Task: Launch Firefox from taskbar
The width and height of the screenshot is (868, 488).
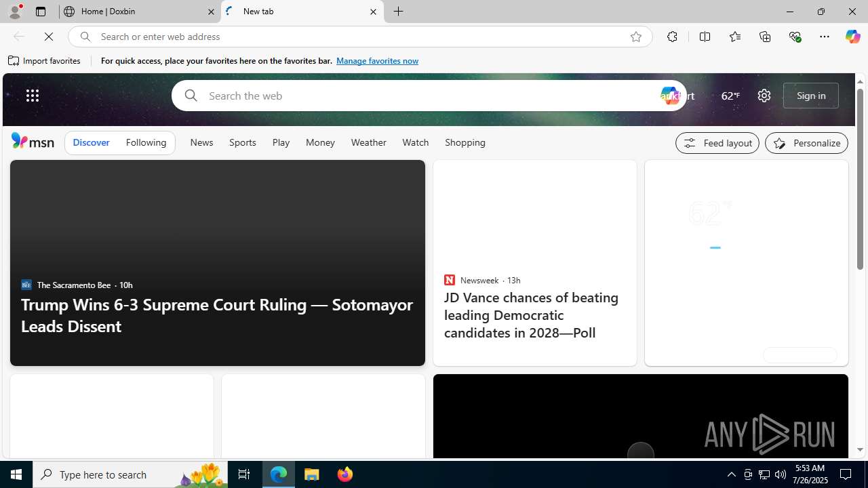Action: (x=344, y=474)
